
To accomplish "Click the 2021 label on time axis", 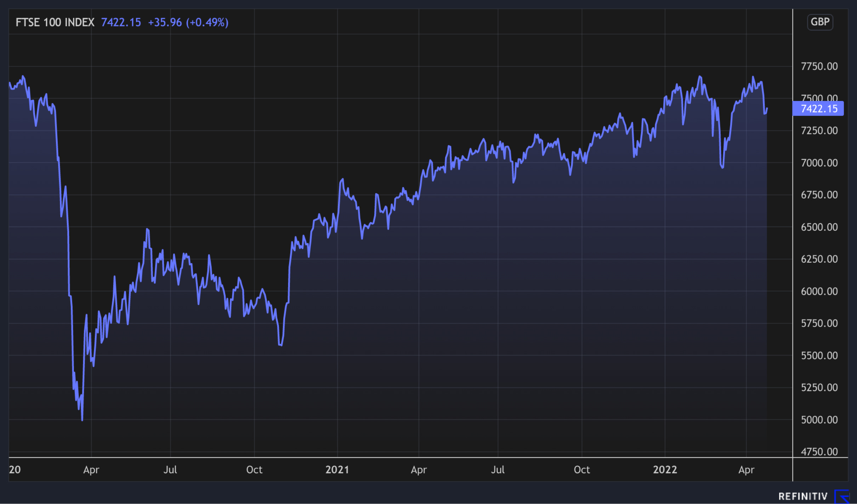I will [337, 470].
